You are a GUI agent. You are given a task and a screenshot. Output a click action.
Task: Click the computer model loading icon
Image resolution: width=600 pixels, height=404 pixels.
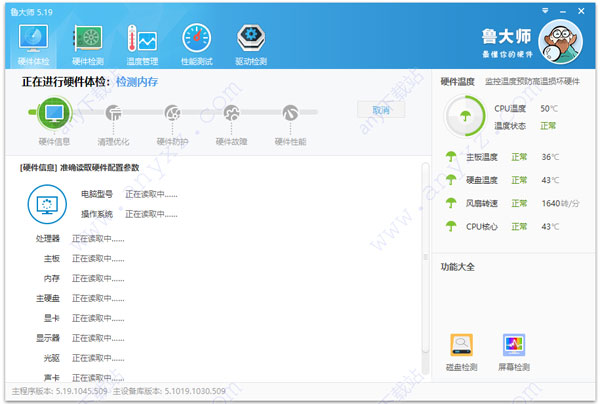pos(47,204)
